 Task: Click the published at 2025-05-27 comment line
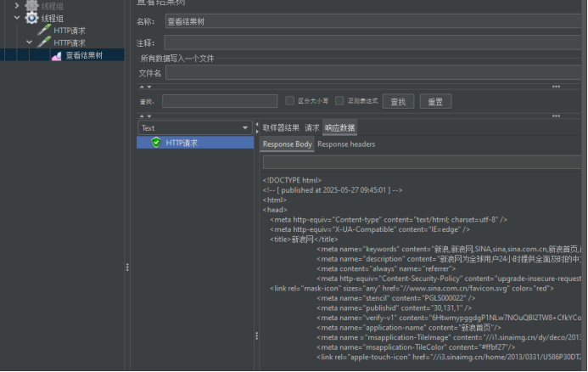[333, 190]
